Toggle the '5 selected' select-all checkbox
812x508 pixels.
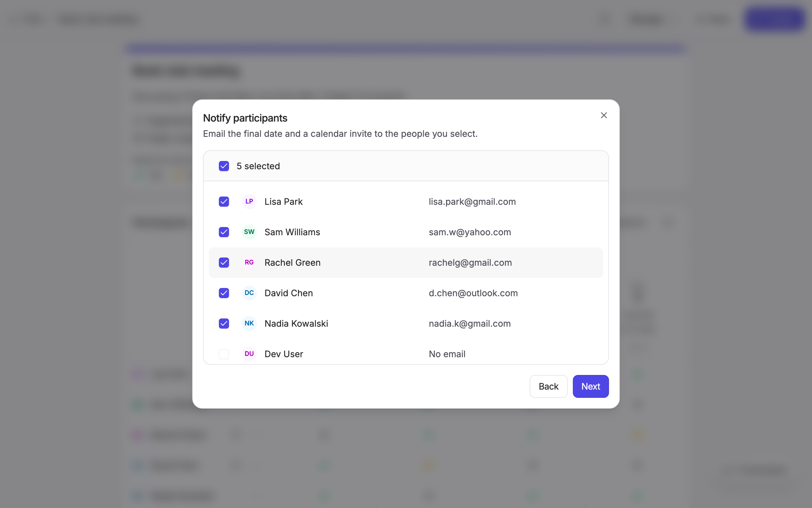coord(224,166)
